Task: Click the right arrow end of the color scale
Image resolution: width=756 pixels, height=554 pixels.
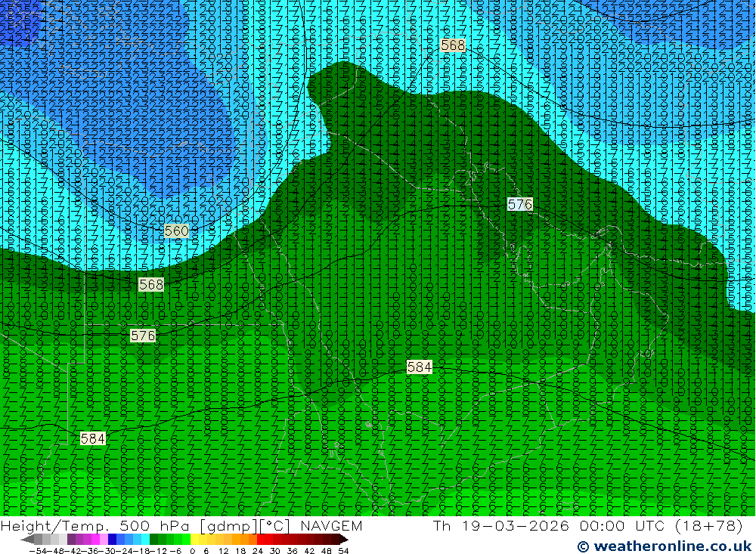Action: point(344,540)
